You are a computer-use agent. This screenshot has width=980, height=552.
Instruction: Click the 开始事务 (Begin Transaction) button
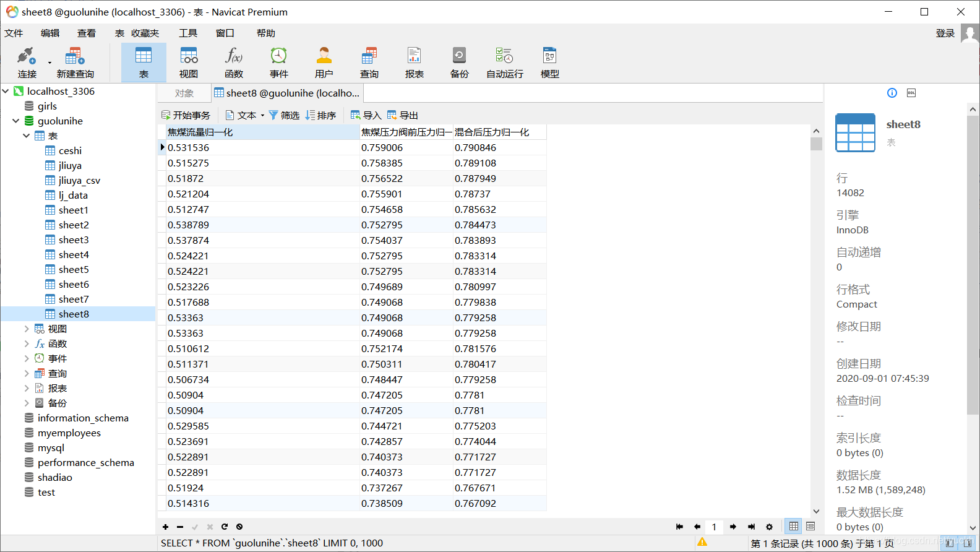186,115
